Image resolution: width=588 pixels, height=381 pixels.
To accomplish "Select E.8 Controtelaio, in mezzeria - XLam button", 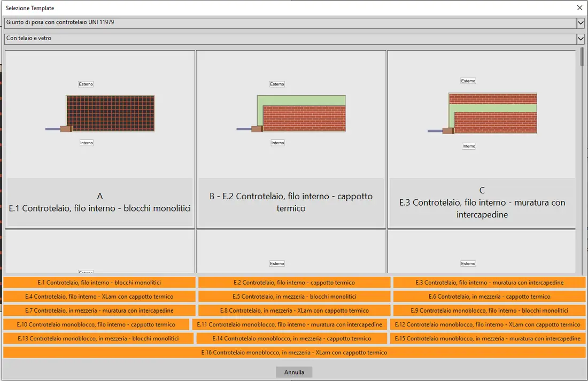I will pos(294,310).
